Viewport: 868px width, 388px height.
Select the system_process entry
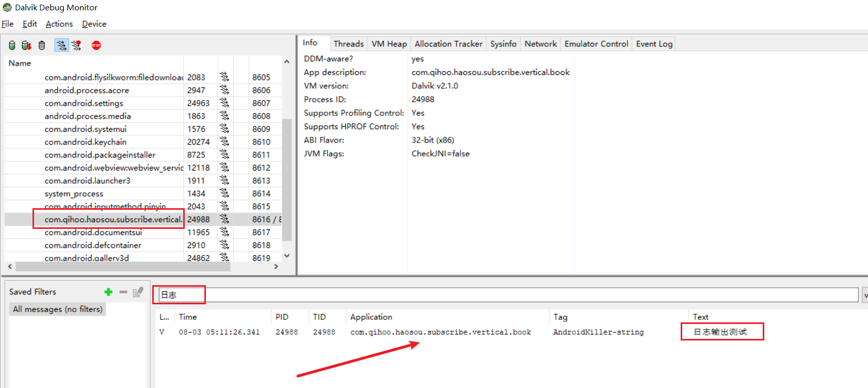coord(74,193)
